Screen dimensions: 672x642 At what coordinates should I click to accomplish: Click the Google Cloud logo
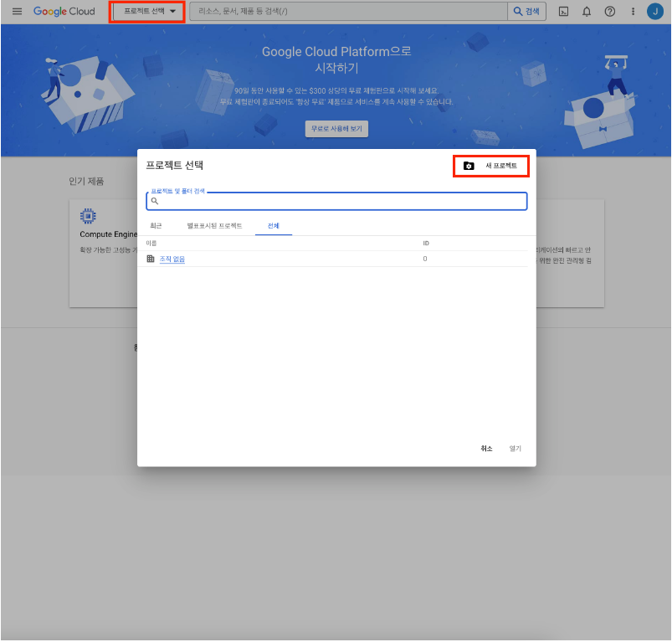pos(64,12)
